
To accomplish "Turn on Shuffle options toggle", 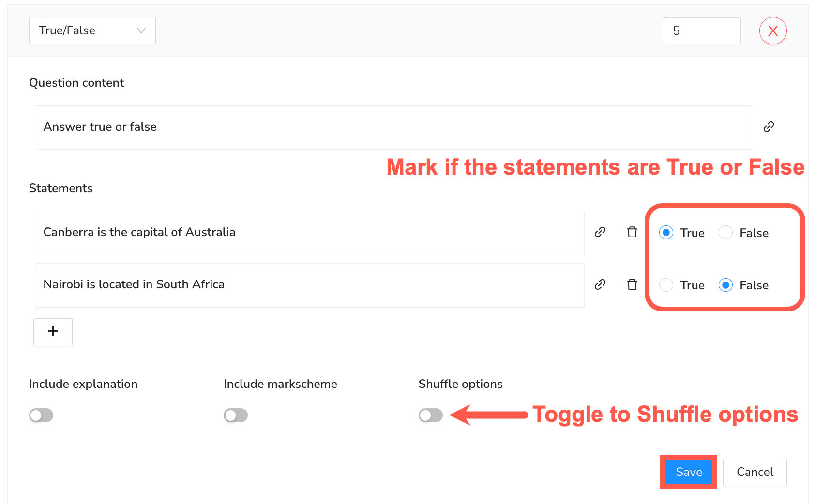I will pyautogui.click(x=431, y=415).
